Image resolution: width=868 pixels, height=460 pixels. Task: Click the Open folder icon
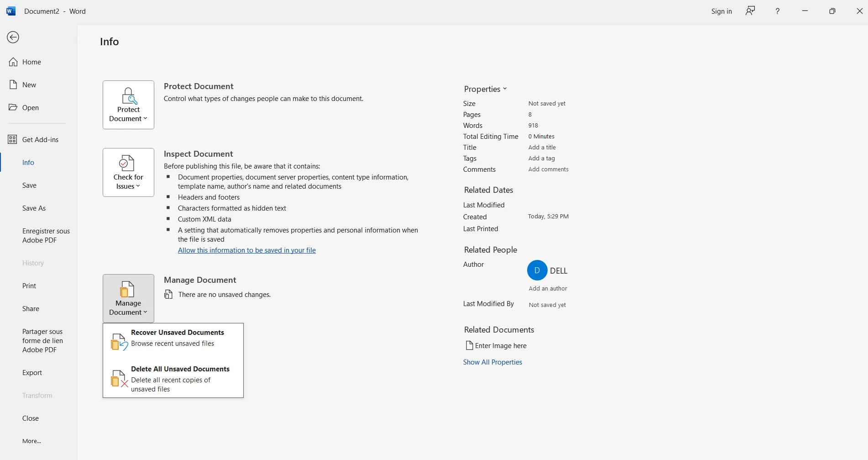pos(13,107)
